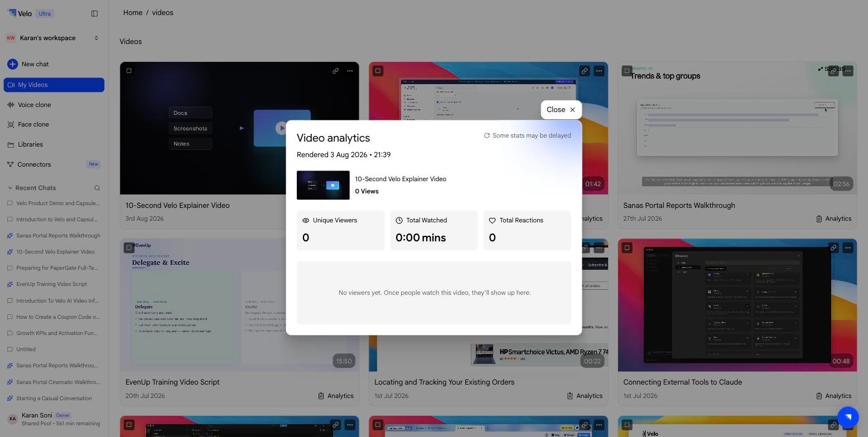
Task: Copy link of the 01:42 video
Action: (584, 71)
